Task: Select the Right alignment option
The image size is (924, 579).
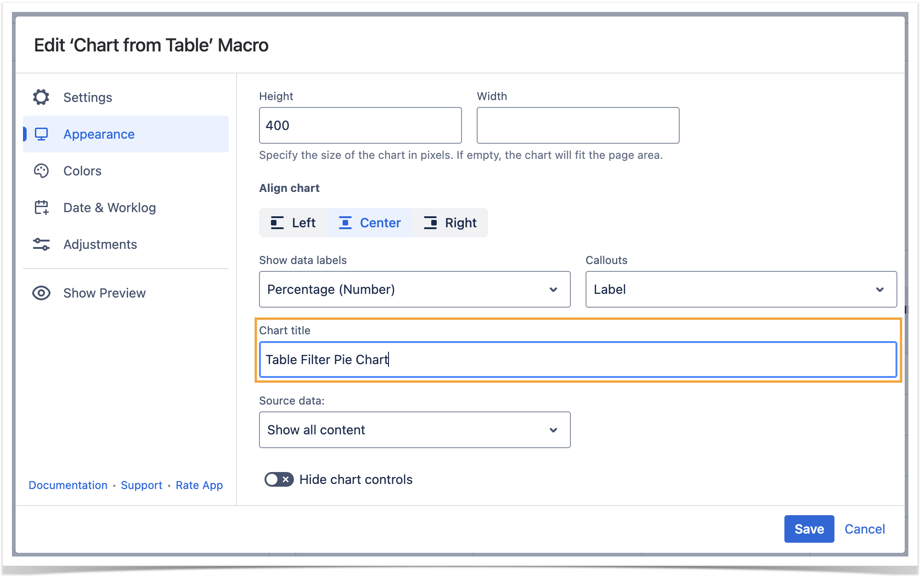Action: click(x=450, y=223)
